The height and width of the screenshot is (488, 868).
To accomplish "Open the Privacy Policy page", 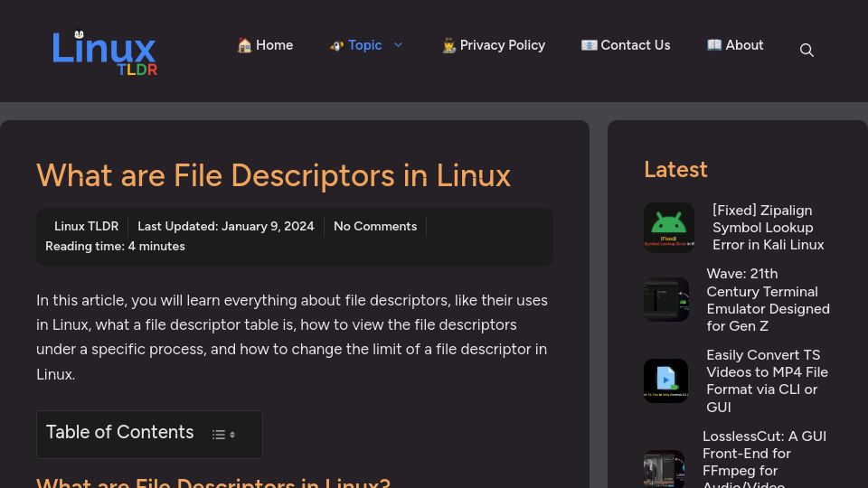I will click(x=494, y=45).
